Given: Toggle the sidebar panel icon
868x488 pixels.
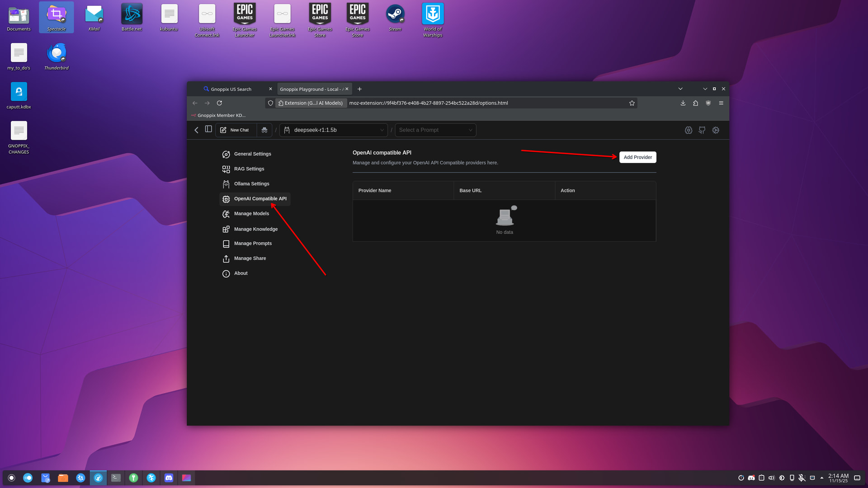Looking at the screenshot, I should coord(208,129).
